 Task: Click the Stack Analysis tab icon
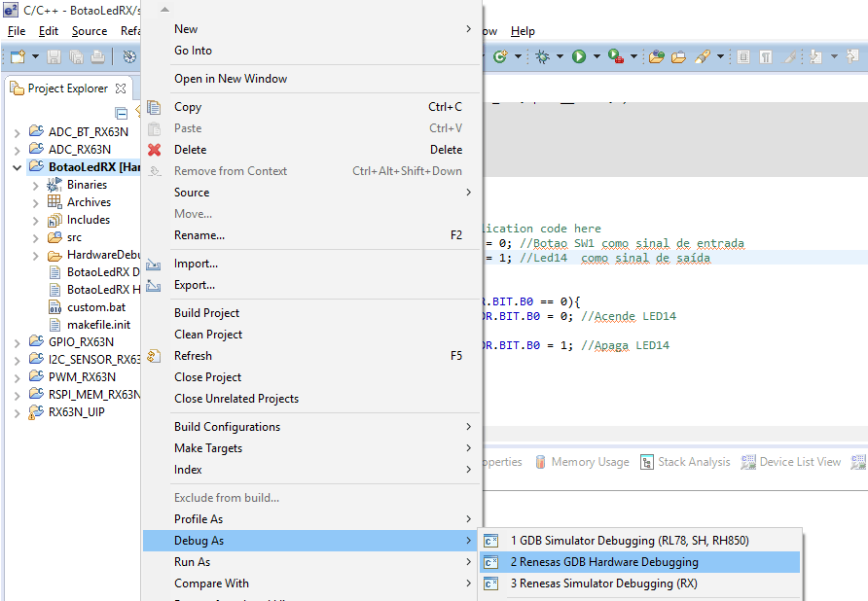pos(646,462)
